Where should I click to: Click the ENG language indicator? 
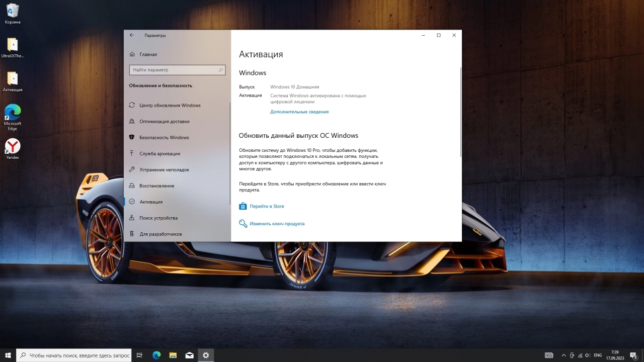click(x=598, y=355)
